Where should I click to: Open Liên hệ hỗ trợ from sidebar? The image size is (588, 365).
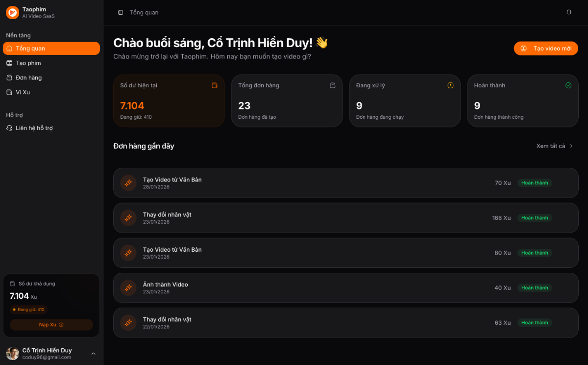click(x=35, y=128)
